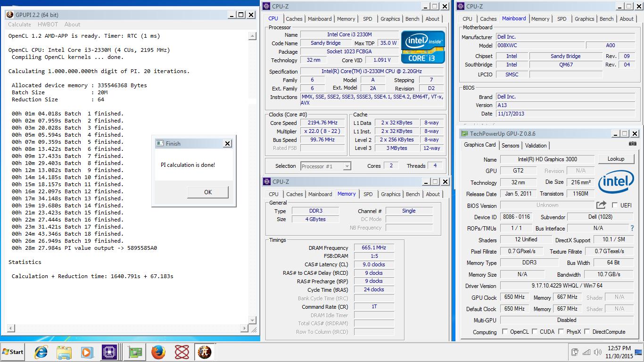Open Firefox from the taskbar

pyautogui.click(x=158, y=352)
